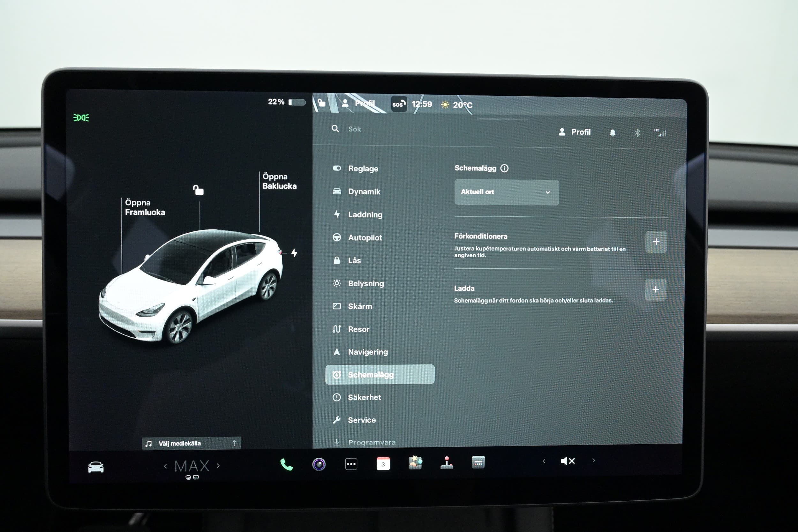Image resolution: width=798 pixels, height=532 pixels.
Task: Launch the Toybox app icon
Action: click(415, 463)
